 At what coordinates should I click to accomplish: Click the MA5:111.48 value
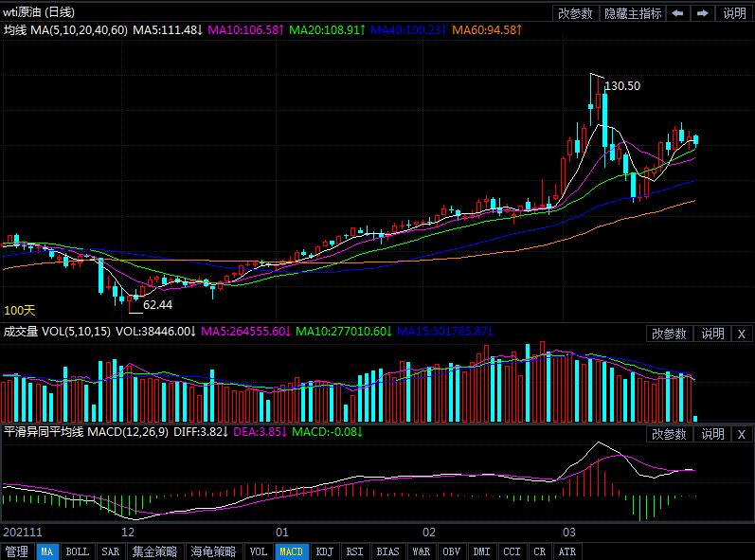click(168, 30)
